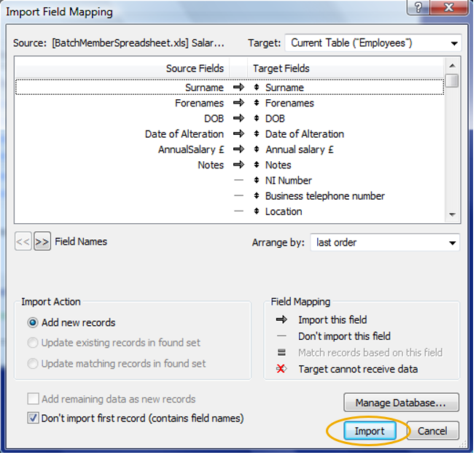
Task: Select Update matching records in found set
Action: pyautogui.click(x=32, y=363)
